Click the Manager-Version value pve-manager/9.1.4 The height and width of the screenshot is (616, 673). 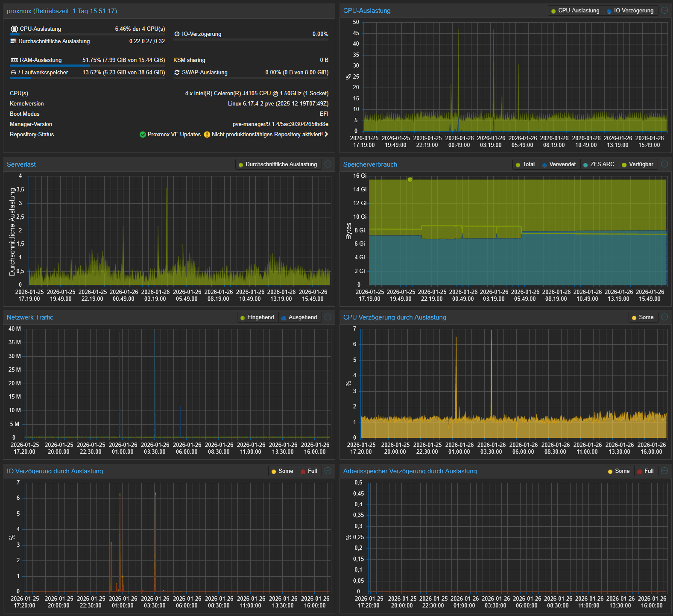click(x=281, y=124)
